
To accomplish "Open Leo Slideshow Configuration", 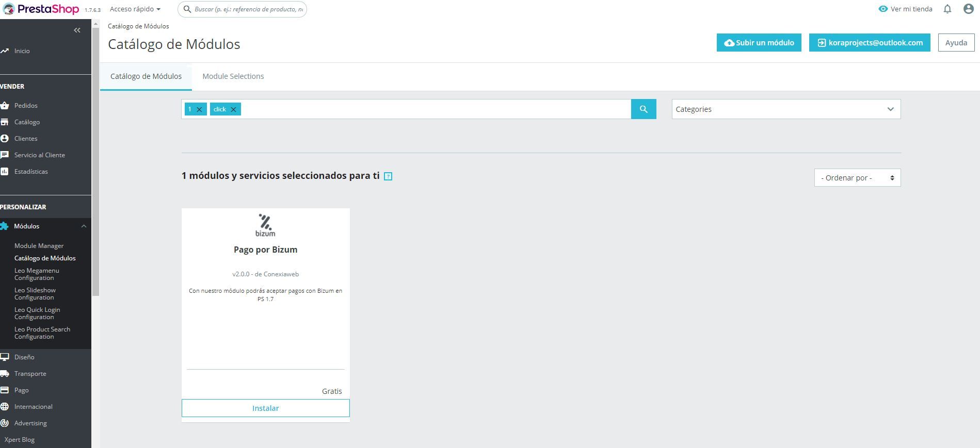I will [35, 294].
